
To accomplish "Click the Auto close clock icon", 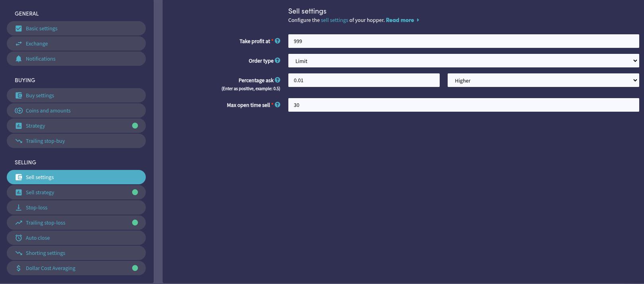I will coord(19,238).
